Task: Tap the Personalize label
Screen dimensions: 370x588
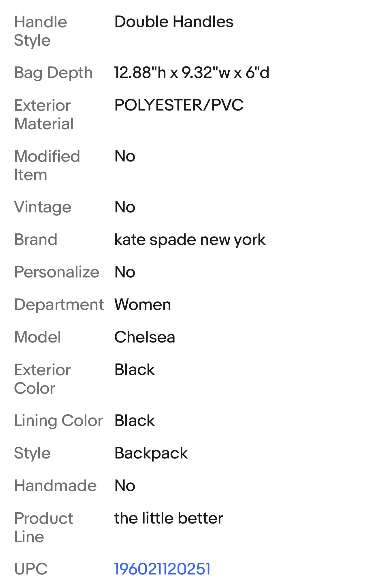Action: click(x=57, y=272)
